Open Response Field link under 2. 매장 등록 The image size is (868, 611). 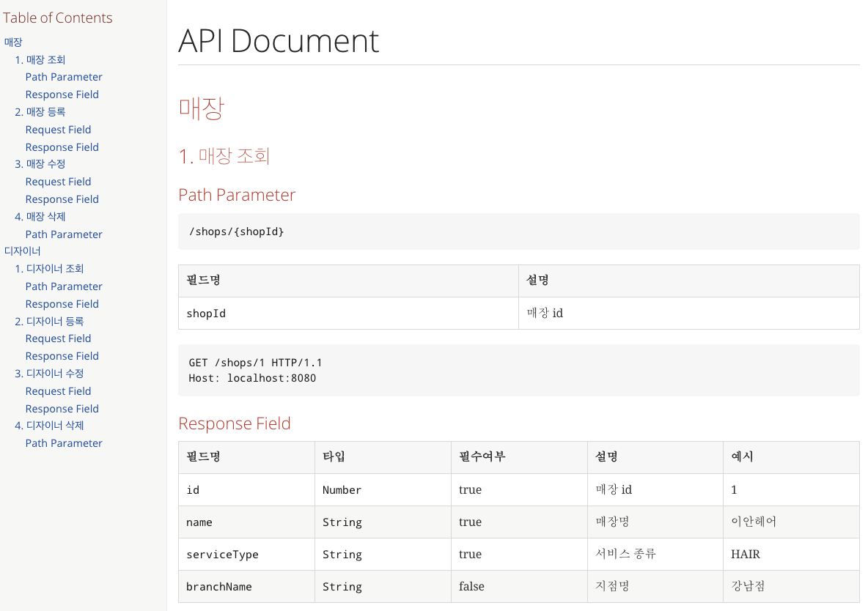pos(62,147)
